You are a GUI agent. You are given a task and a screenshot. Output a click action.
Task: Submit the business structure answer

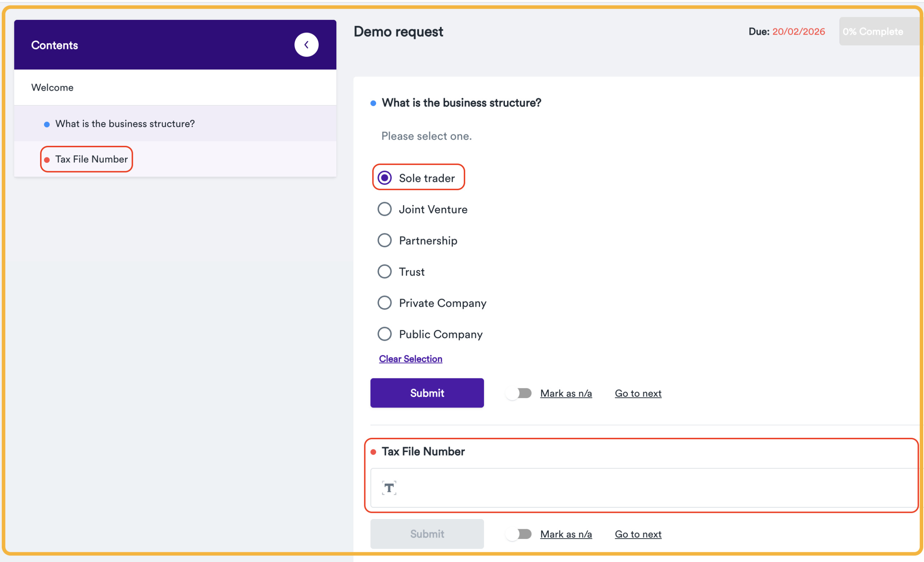427,393
